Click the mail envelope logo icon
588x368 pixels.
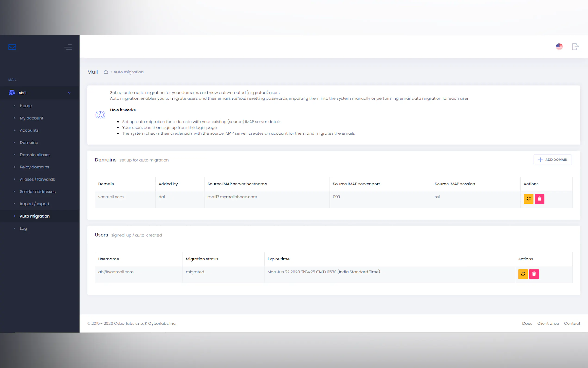(x=12, y=47)
